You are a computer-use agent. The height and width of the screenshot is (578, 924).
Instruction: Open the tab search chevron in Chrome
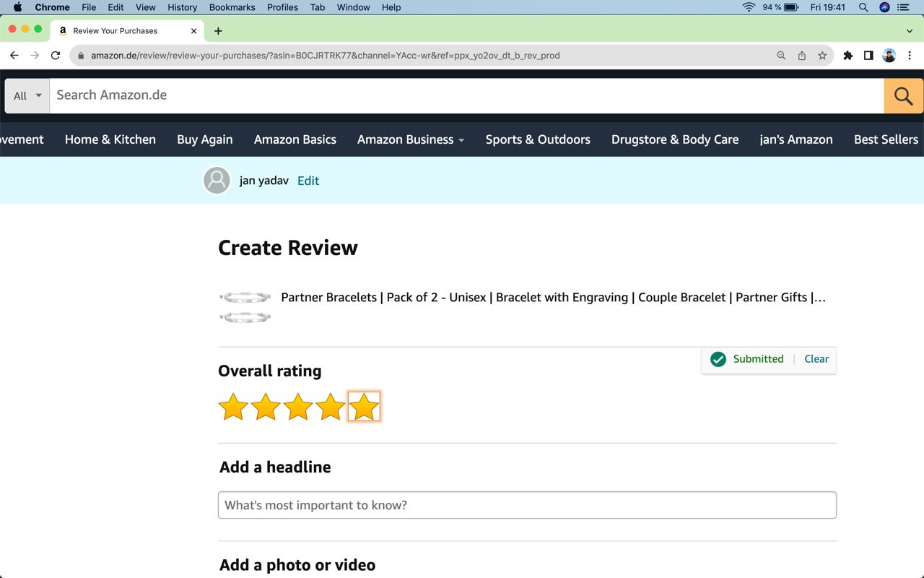909,31
